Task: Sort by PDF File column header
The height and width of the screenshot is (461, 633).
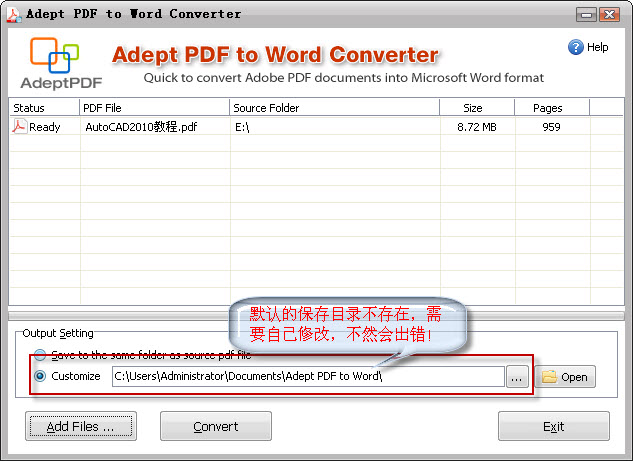Action: point(154,108)
